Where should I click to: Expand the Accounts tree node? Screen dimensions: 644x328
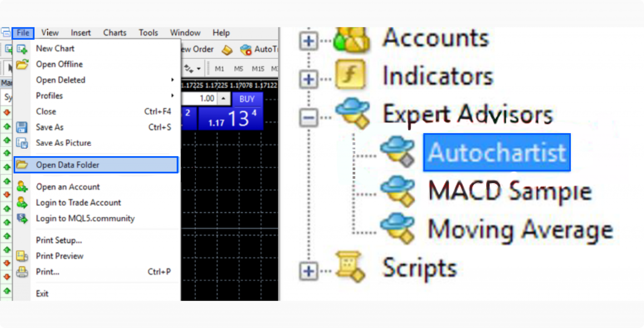[309, 40]
